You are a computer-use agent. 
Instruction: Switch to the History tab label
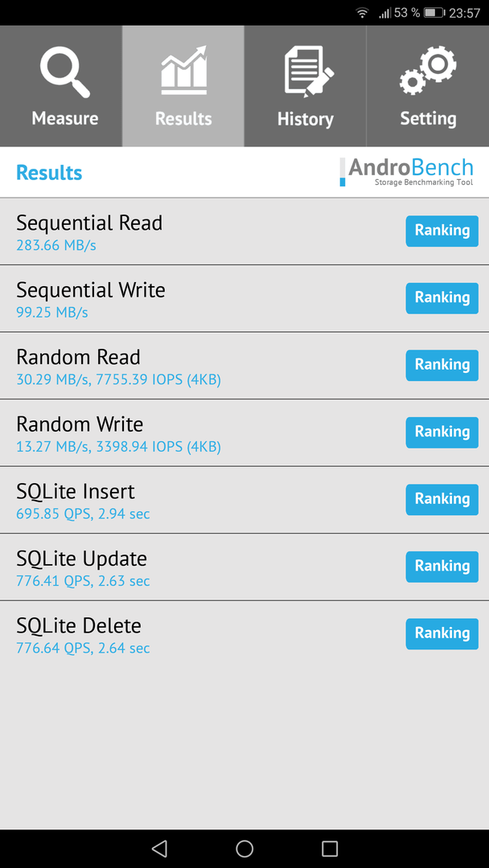click(305, 118)
